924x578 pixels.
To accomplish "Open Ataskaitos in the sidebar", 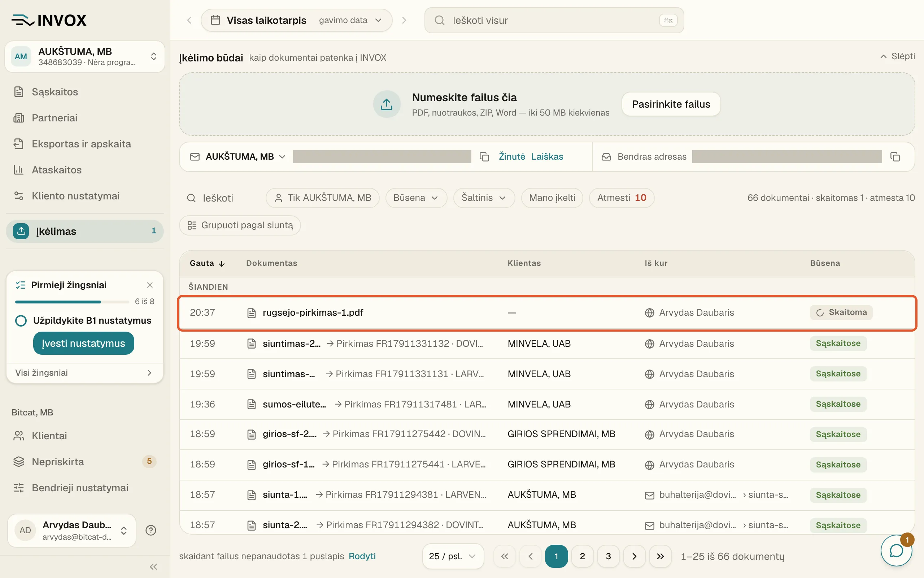I will point(85,170).
